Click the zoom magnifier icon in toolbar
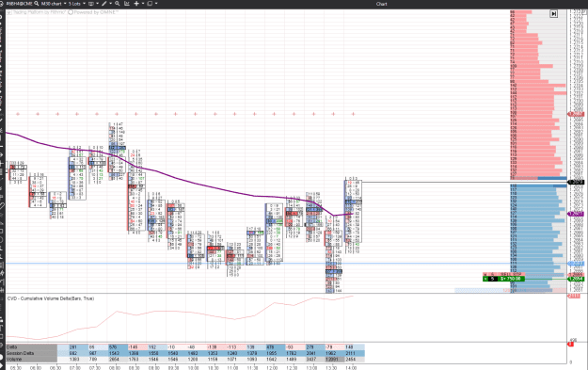Screen dimensions: 588x370 point(118,4)
